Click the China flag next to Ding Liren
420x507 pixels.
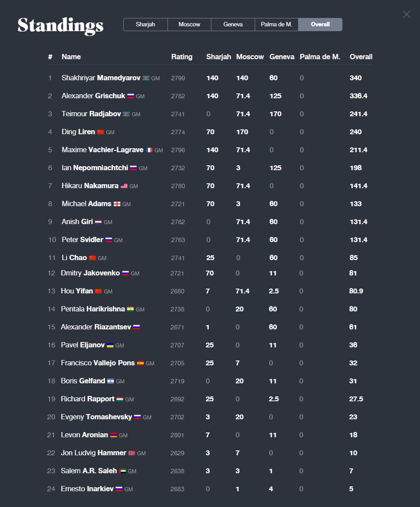[x=100, y=132]
